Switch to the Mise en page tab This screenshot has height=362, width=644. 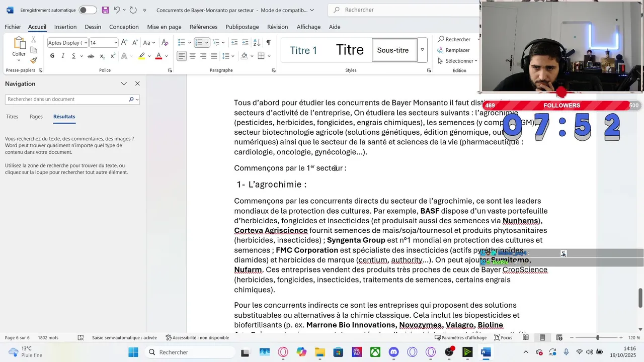click(x=164, y=27)
